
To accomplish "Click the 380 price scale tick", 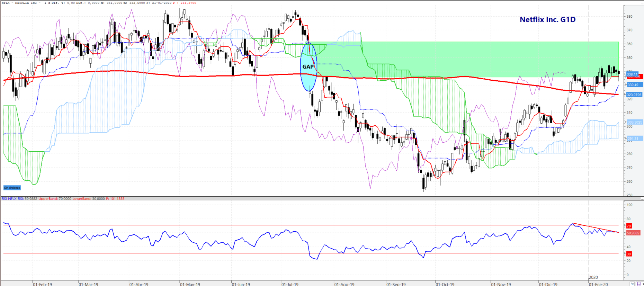I will click(629, 16).
